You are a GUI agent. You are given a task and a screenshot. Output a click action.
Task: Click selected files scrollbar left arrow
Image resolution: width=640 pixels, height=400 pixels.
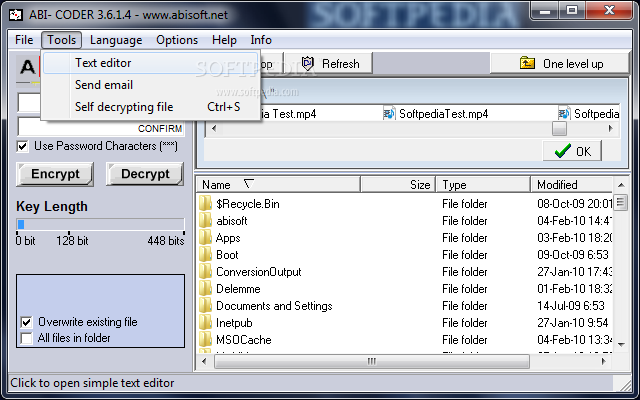click(214, 129)
